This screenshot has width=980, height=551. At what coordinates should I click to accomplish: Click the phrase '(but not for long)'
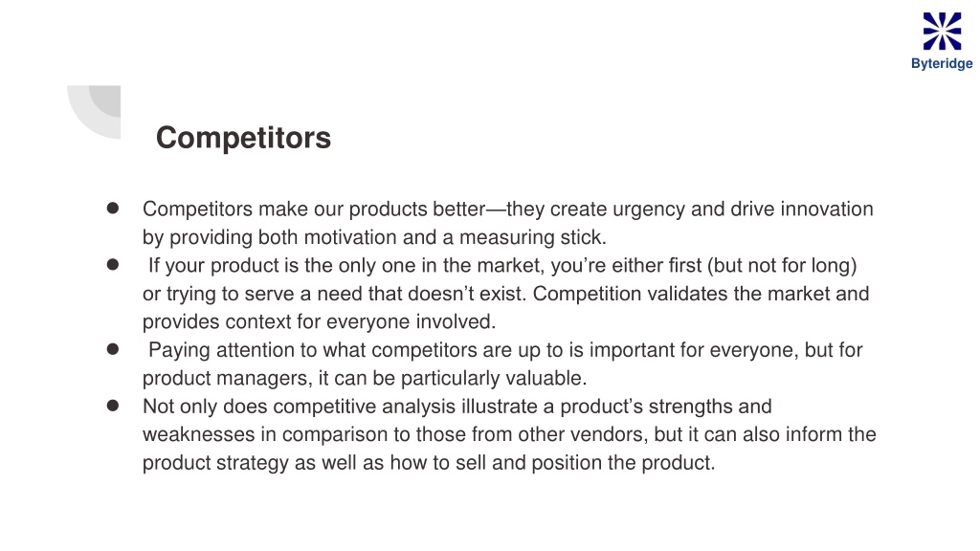tap(782, 266)
